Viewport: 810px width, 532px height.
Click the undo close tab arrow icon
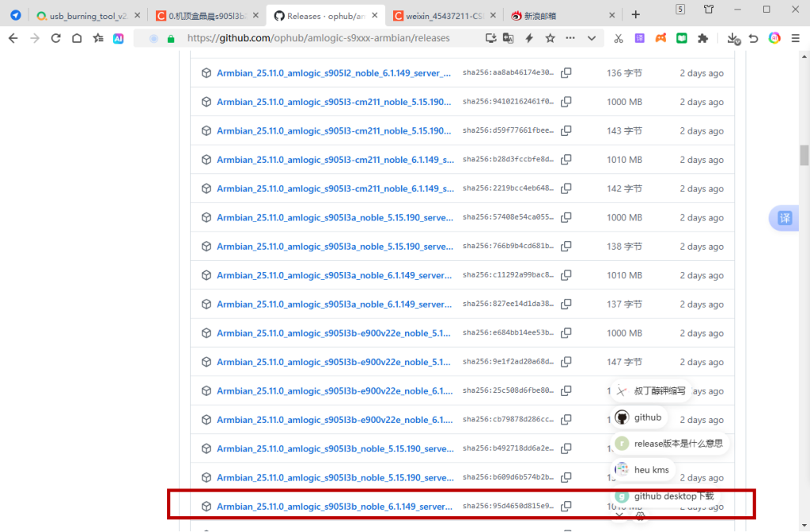pos(753,38)
